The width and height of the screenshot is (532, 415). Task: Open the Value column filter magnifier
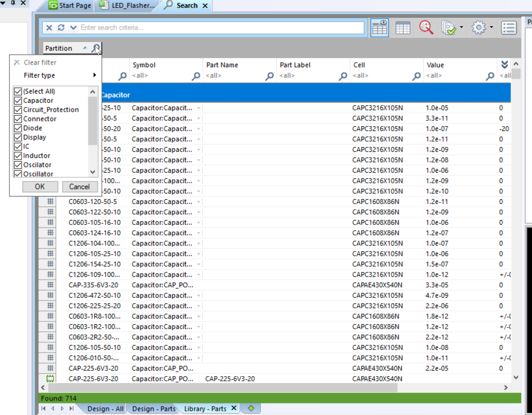[x=490, y=76]
